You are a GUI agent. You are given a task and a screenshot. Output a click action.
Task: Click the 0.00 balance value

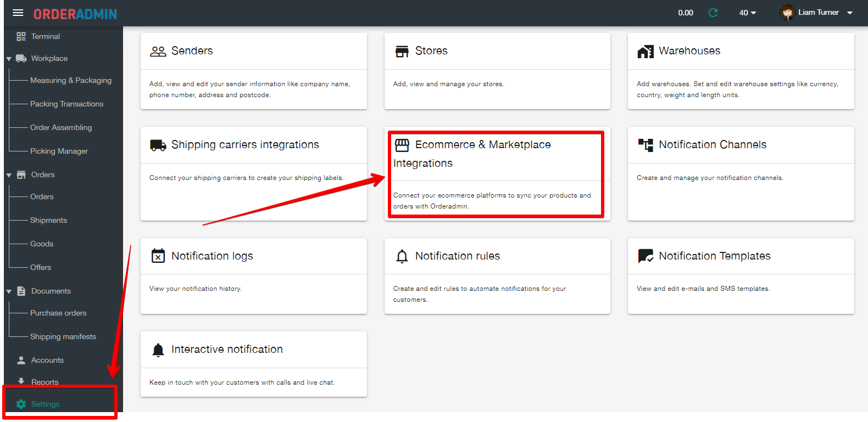click(x=686, y=13)
